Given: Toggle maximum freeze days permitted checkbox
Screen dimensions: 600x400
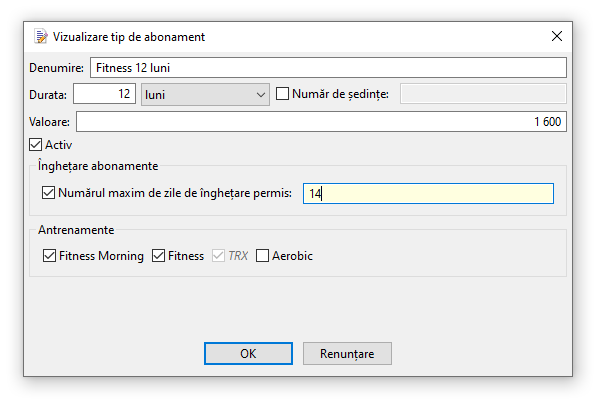Looking at the screenshot, I should (x=49, y=193).
